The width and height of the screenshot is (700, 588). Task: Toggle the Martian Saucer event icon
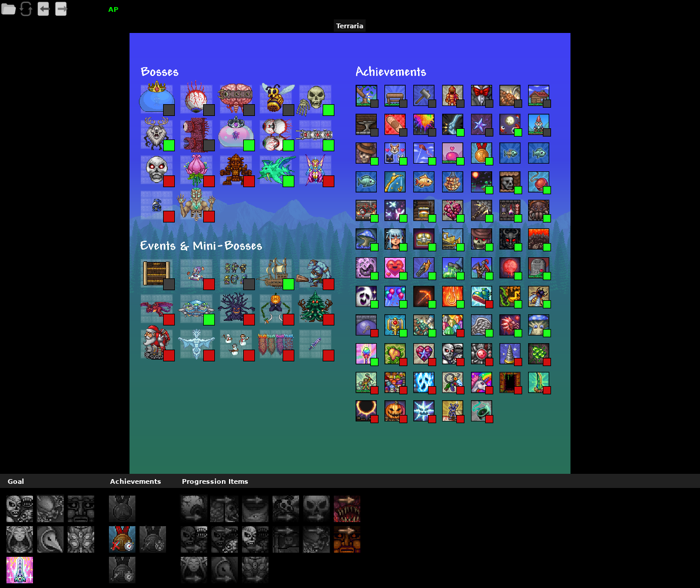point(197,308)
